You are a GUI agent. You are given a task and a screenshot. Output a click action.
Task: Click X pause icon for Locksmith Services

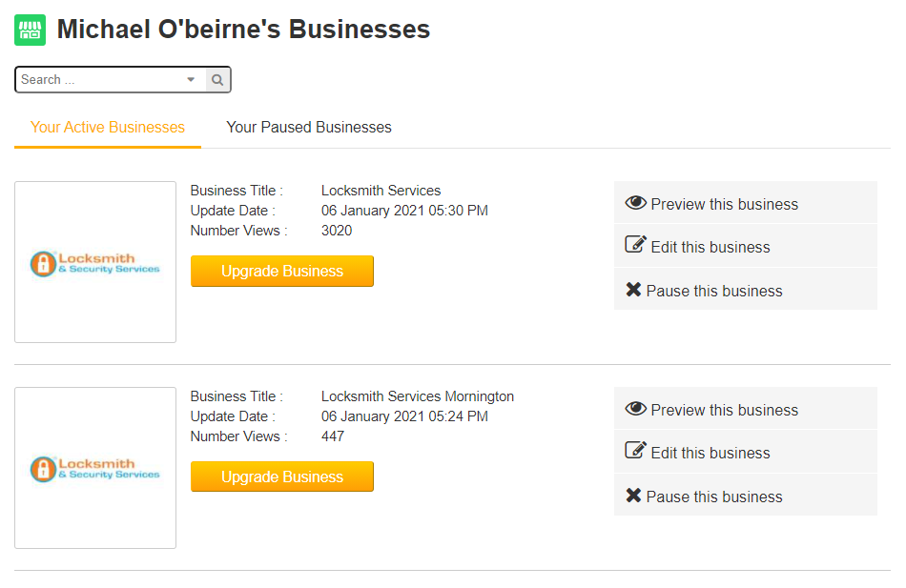tap(633, 290)
